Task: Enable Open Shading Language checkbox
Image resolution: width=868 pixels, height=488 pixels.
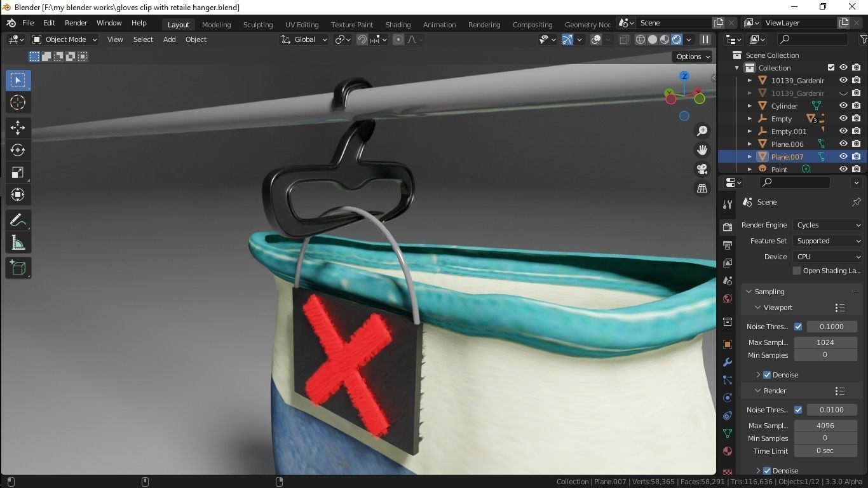Action: point(797,271)
